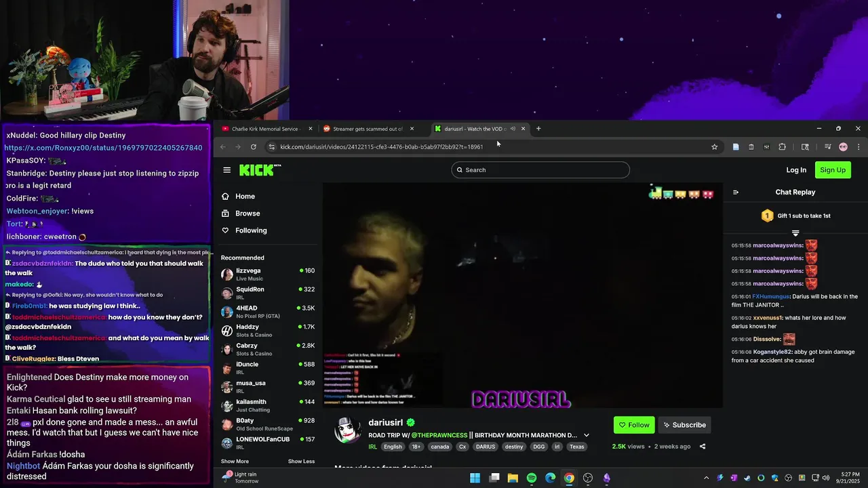Collapse the Chat Replay panel icon

(736, 192)
